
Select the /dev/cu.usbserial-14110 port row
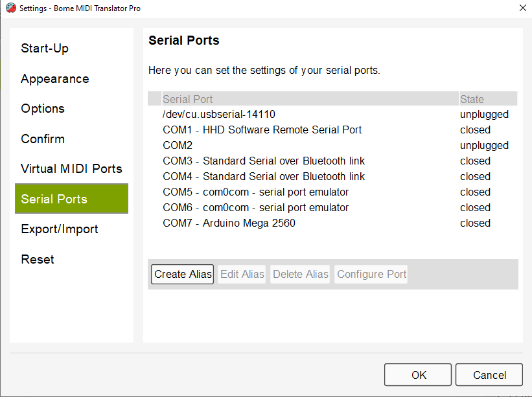coord(332,114)
